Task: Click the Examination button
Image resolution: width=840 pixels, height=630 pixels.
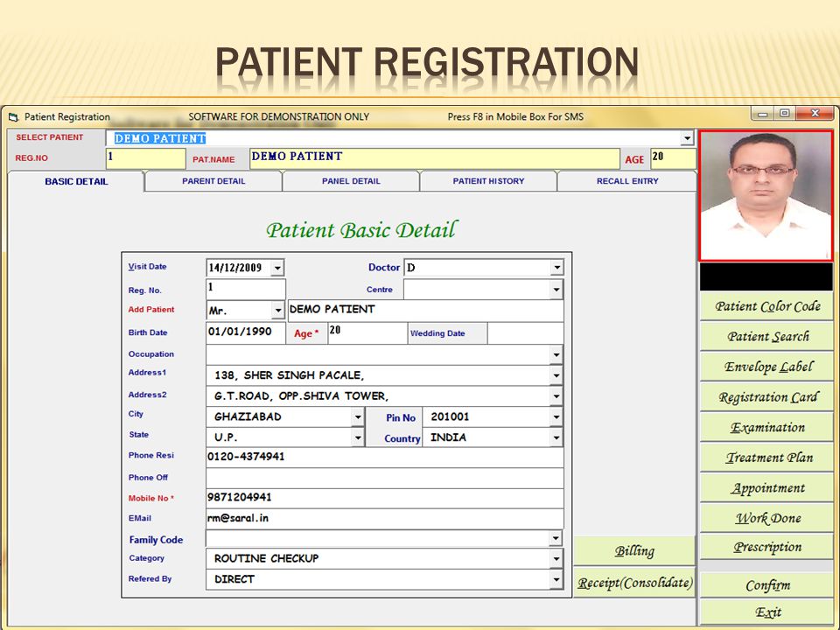Action: 766,427
